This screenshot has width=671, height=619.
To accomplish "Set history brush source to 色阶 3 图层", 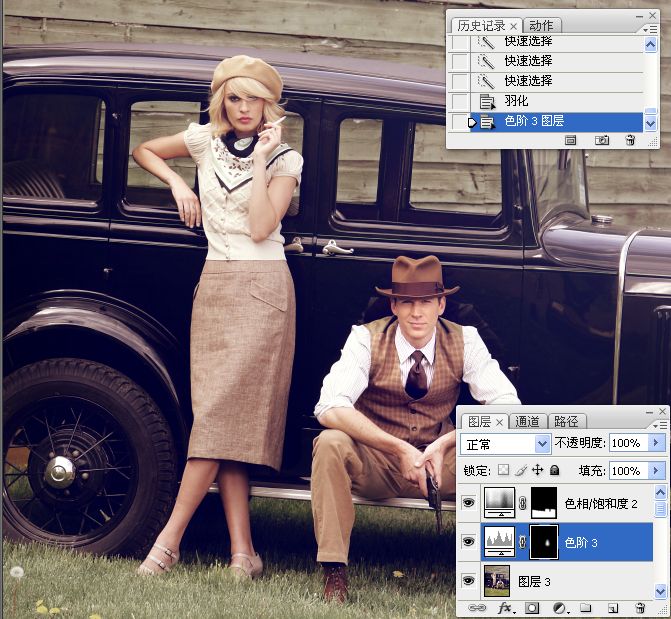I will point(460,122).
